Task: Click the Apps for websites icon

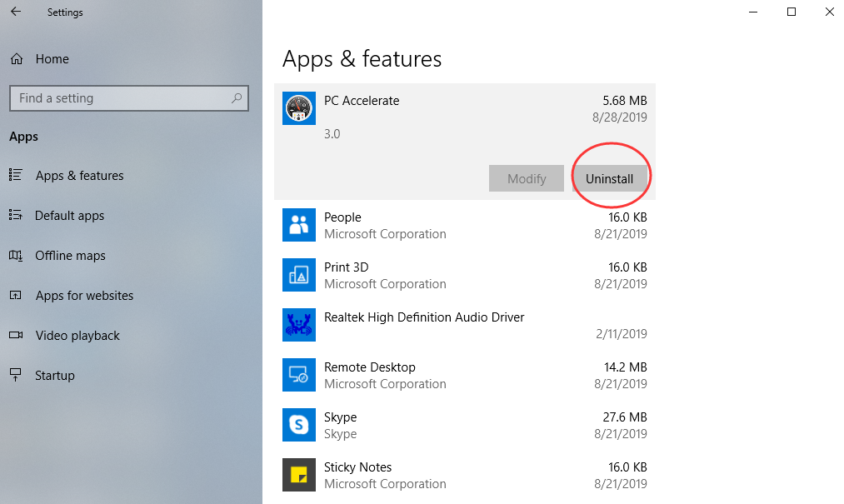Action: point(16,295)
